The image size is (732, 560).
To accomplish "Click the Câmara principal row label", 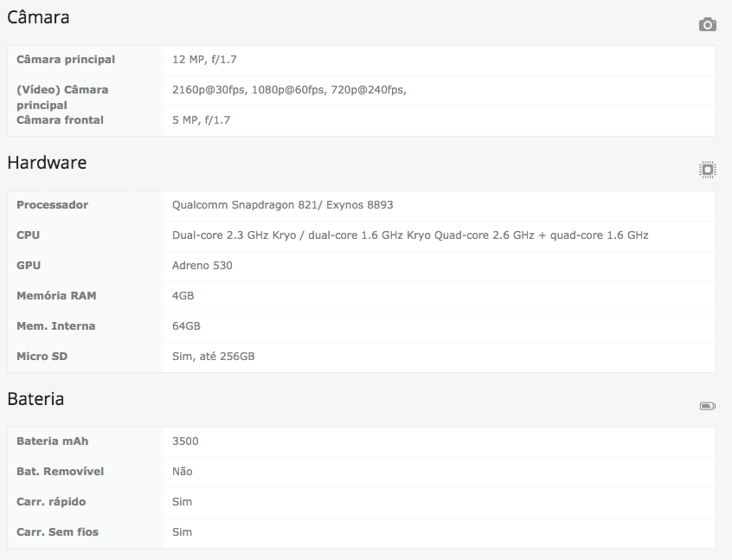I will pos(66,60).
